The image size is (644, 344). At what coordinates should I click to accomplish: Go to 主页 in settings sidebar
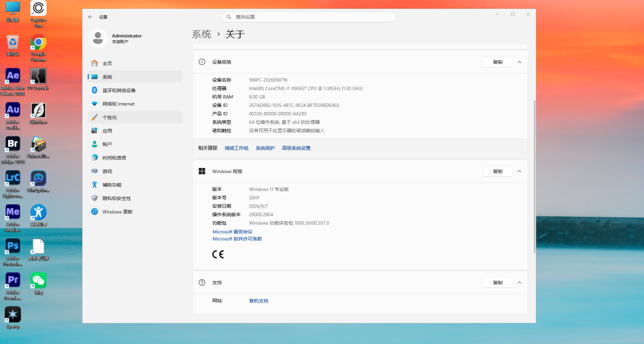135,64
